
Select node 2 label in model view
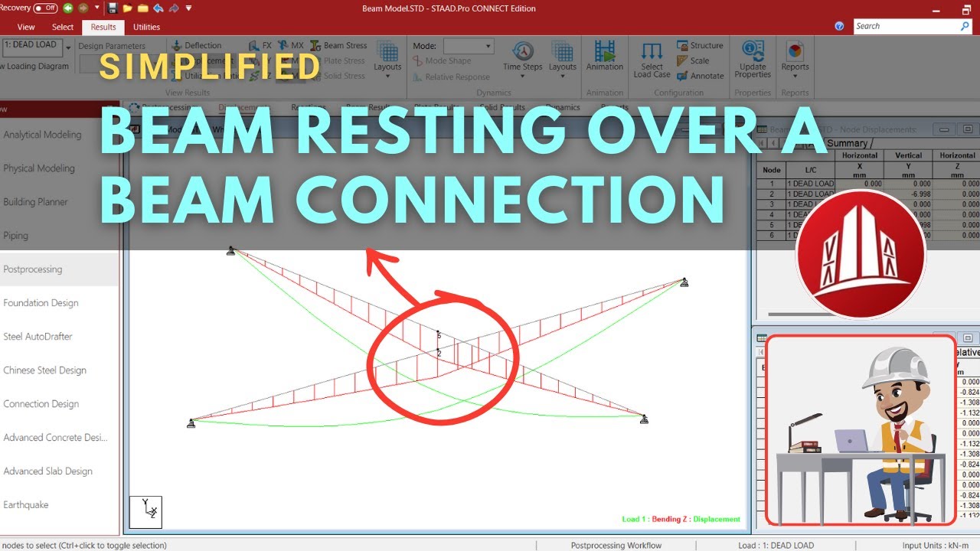[x=439, y=353]
